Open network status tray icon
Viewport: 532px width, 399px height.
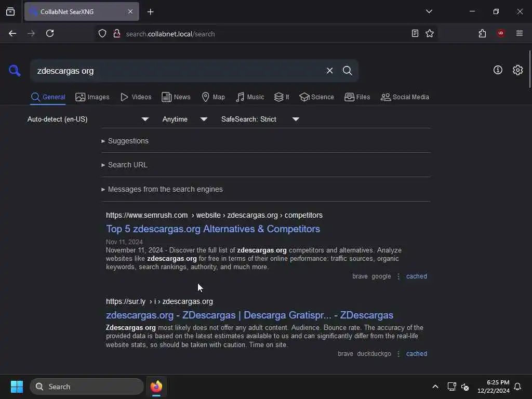[451, 387]
